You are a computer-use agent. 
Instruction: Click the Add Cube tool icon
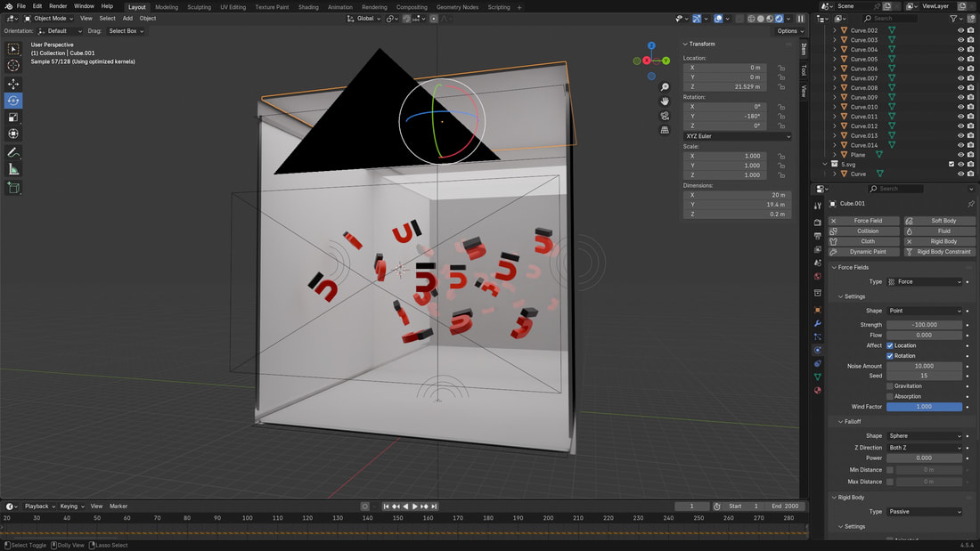pos(13,188)
